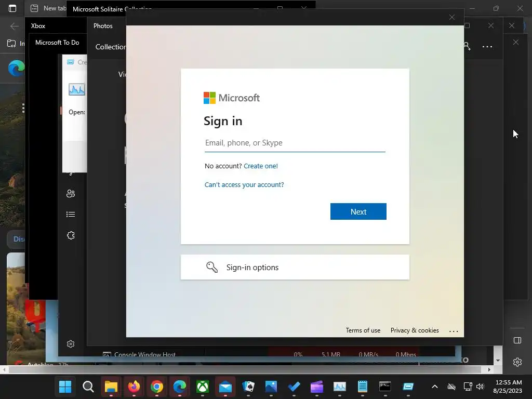Click the horizontal scrollbar left arrow
This screenshot has width=532, height=399.
point(4,369)
